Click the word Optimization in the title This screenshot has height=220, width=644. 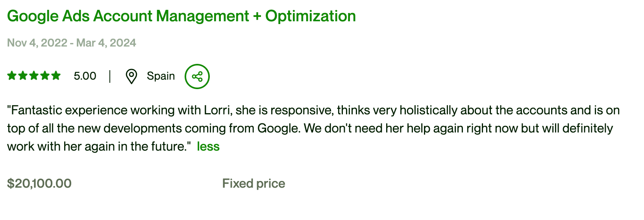tap(311, 16)
